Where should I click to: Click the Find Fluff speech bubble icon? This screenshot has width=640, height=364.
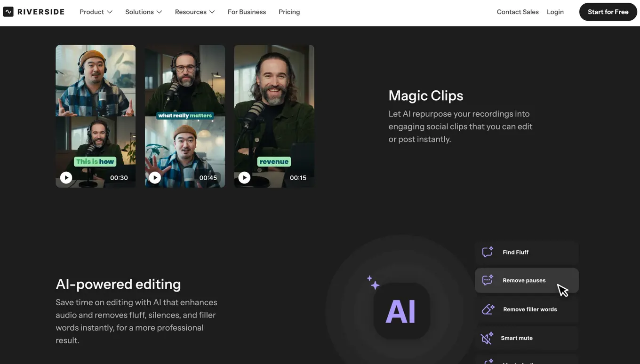coord(488,252)
